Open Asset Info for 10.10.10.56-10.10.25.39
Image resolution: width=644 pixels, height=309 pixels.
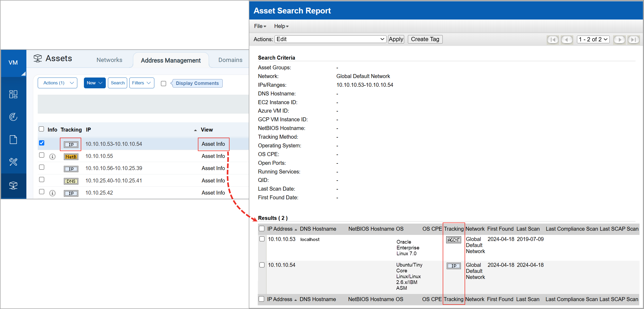pos(213,168)
